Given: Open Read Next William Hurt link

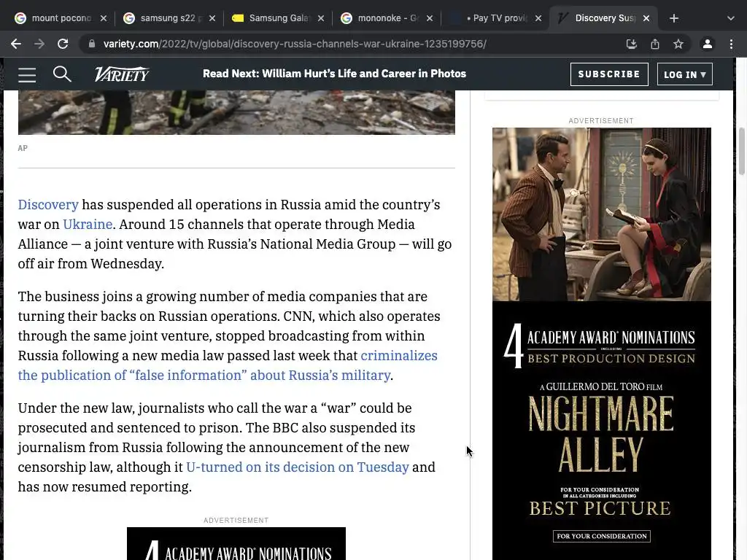Looking at the screenshot, I should click(x=334, y=74).
